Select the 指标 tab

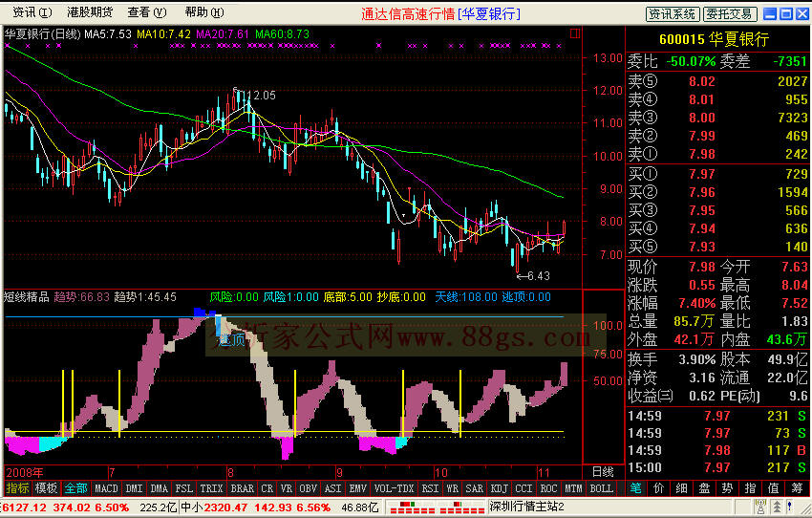tap(17, 488)
